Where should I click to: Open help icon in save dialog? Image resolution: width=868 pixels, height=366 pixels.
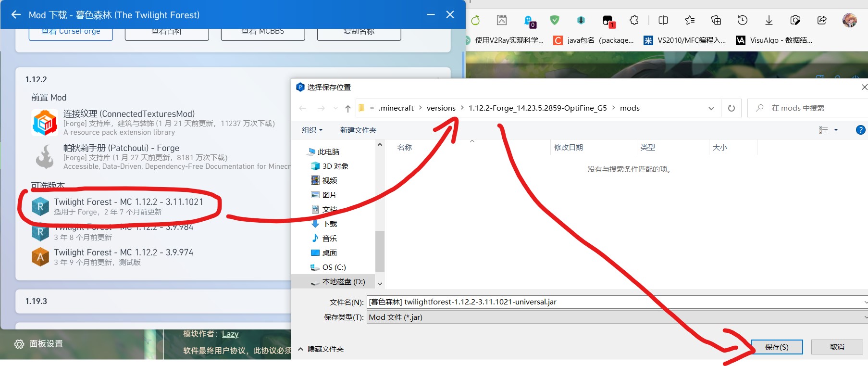(x=860, y=130)
